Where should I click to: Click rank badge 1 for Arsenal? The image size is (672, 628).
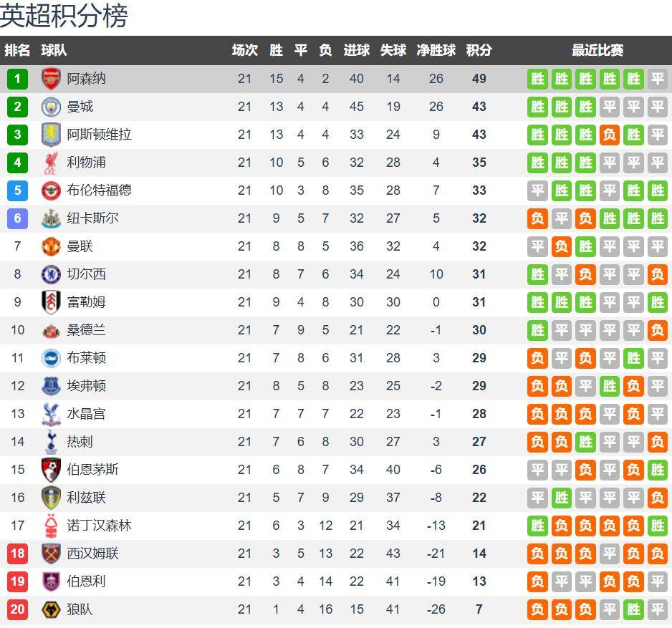click(17, 79)
